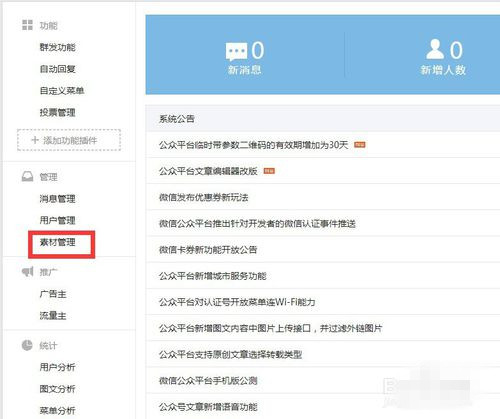Open 投票管理 menu item

coord(57,112)
